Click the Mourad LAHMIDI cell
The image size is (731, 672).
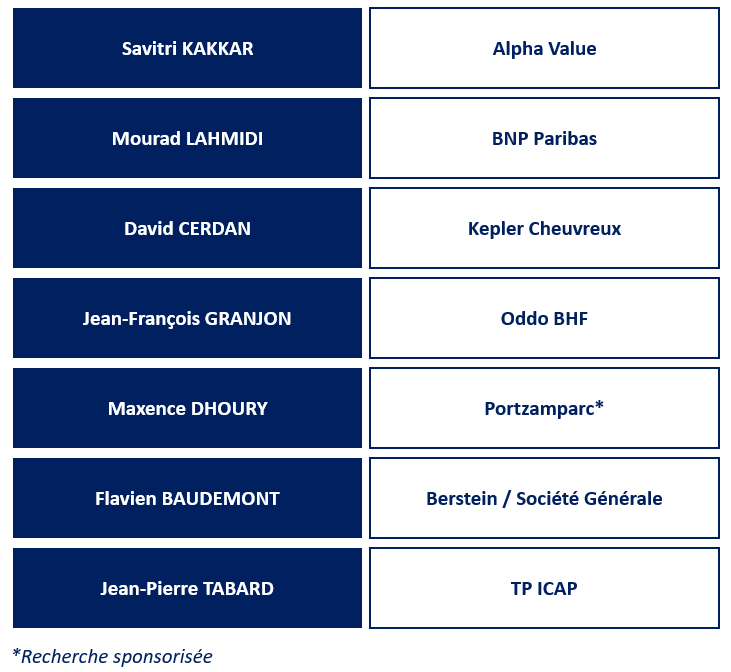tap(187, 138)
